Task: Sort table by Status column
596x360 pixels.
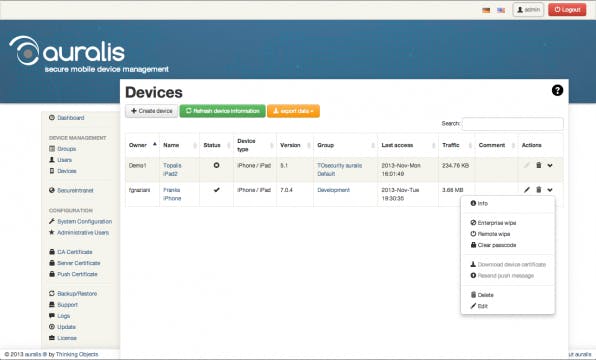Action: pos(216,145)
